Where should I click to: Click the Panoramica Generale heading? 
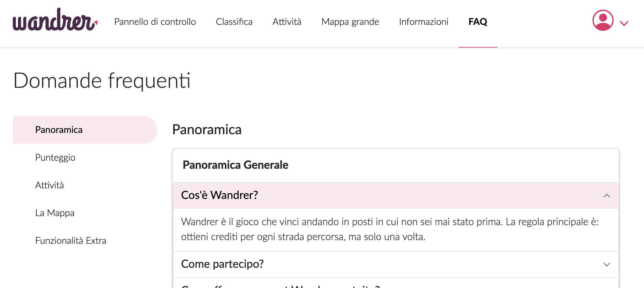click(235, 165)
